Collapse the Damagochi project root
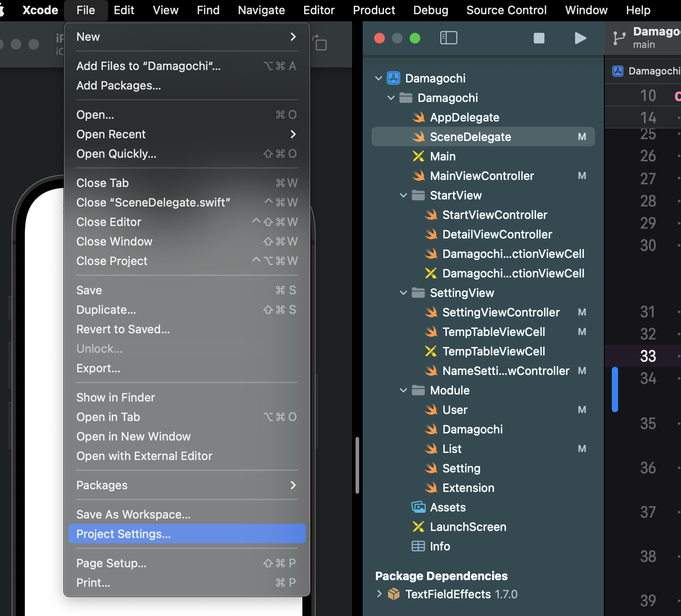Viewport: 681px width, 616px height. (379, 78)
